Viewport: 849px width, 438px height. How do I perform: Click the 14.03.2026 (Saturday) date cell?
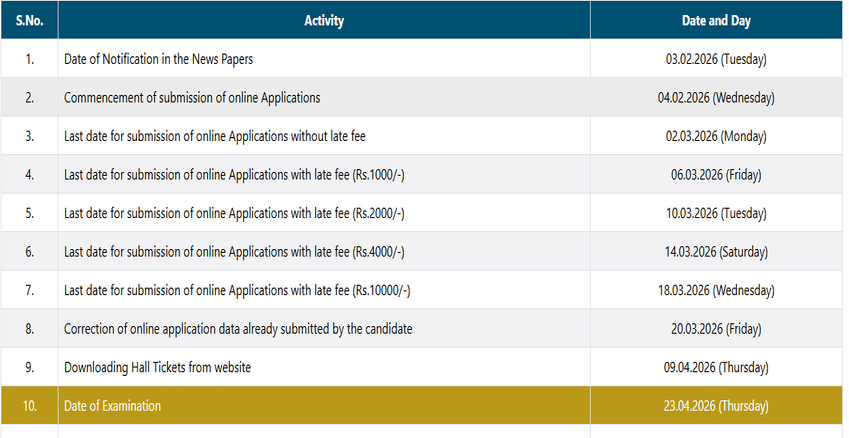tap(715, 252)
